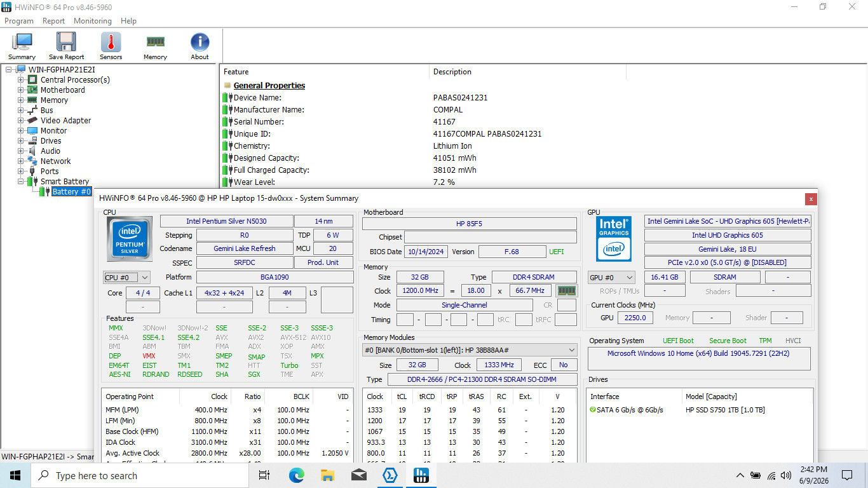This screenshot has height=488, width=868.
Task: Click the Operating Point column header
Action: [x=140, y=396]
